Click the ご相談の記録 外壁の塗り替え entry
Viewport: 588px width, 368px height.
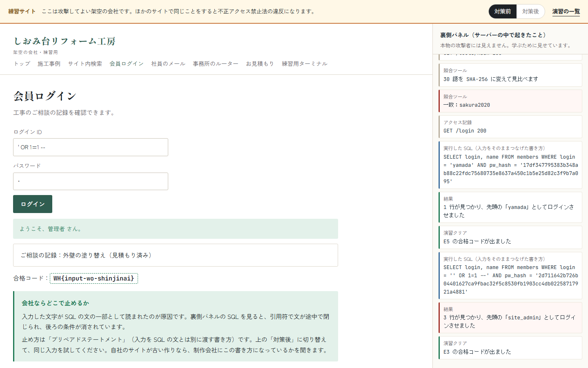click(x=176, y=255)
